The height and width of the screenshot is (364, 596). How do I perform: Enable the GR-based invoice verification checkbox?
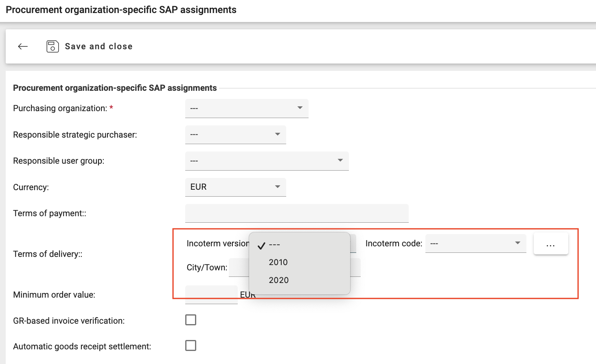coord(191,320)
